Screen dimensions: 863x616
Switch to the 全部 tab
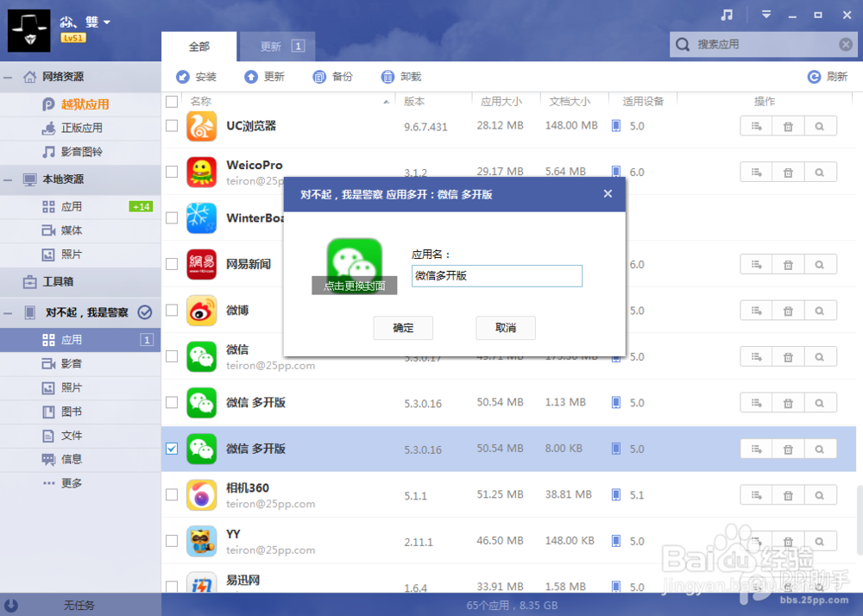pyautogui.click(x=199, y=47)
